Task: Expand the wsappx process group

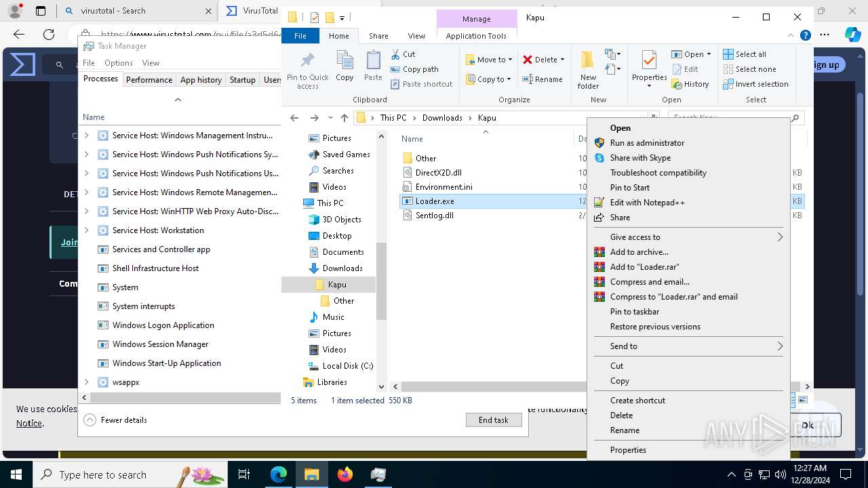Action: 86,382
